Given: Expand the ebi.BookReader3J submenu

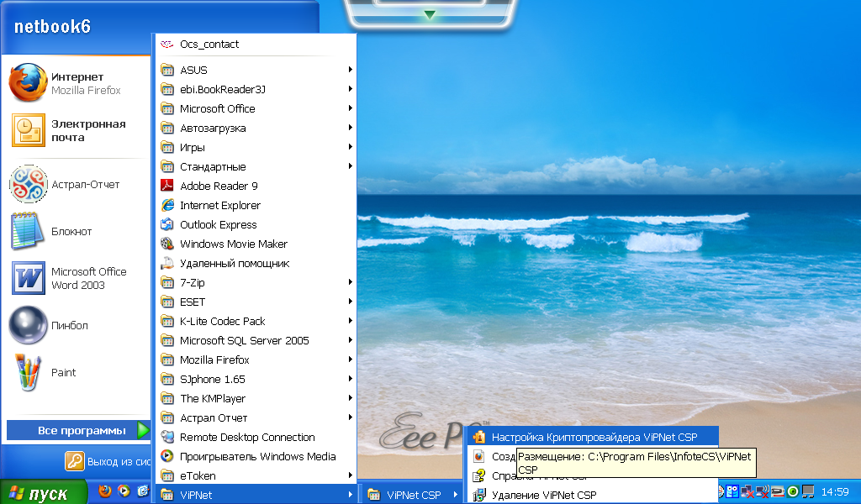Looking at the screenshot, I should click(x=256, y=89).
